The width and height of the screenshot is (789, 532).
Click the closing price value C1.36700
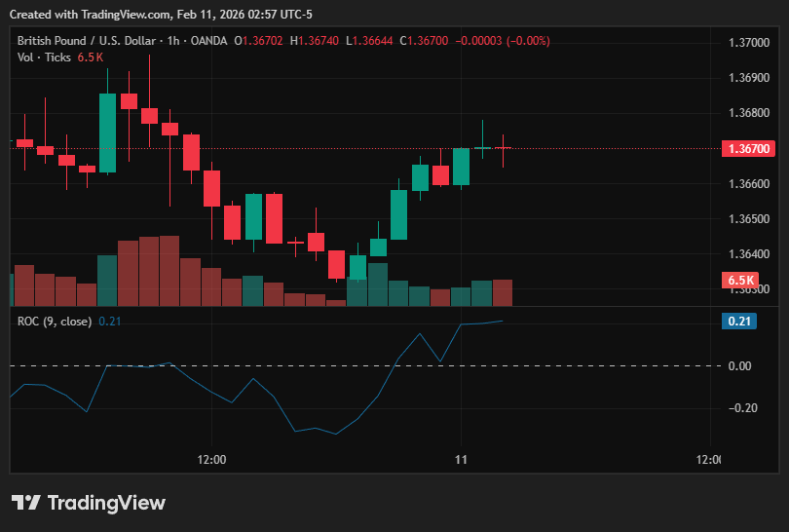coord(424,41)
